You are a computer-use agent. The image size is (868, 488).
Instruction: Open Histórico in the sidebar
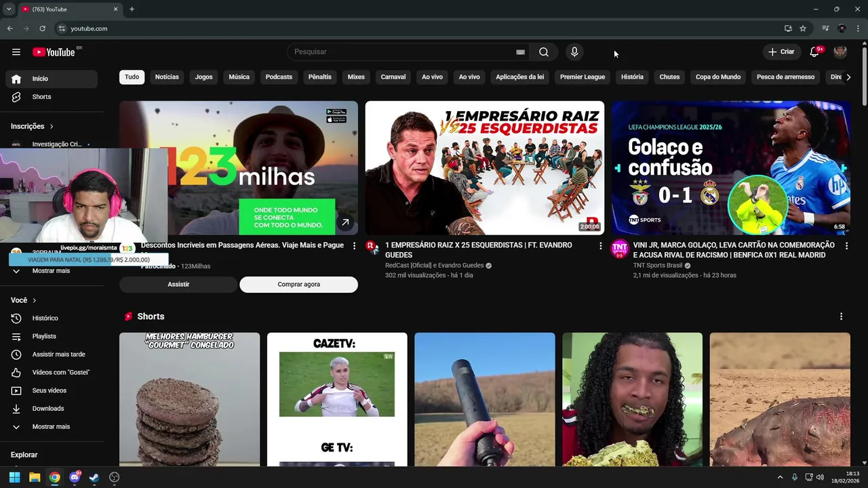(x=52, y=318)
